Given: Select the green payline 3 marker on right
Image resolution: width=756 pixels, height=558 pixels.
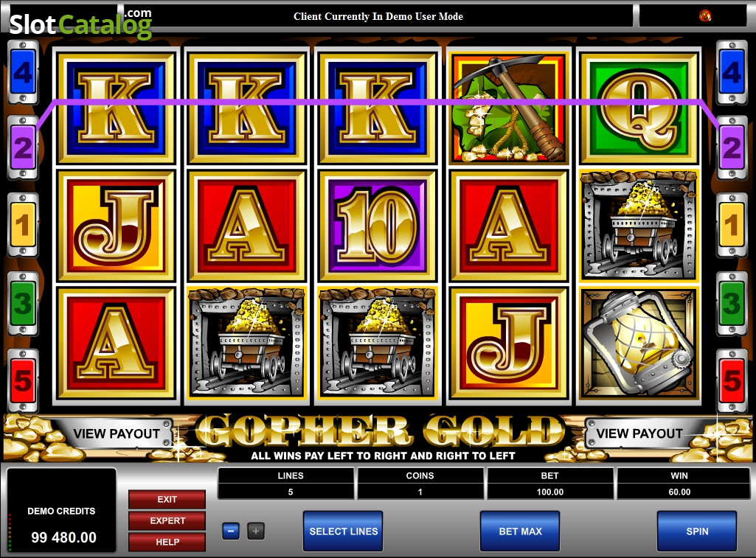Looking at the screenshot, I should (732, 304).
